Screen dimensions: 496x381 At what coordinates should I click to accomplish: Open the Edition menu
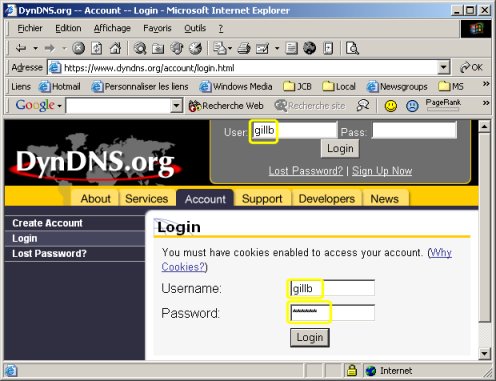pyautogui.click(x=68, y=28)
